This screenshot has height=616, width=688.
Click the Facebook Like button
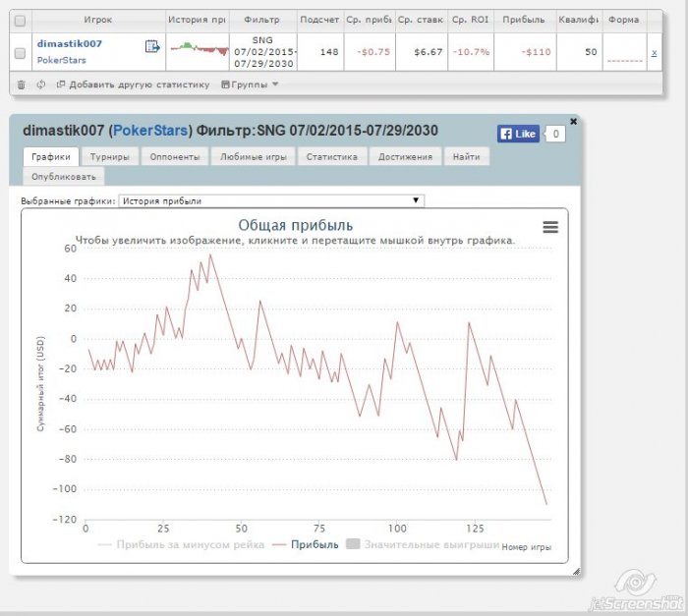tap(518, 134)
